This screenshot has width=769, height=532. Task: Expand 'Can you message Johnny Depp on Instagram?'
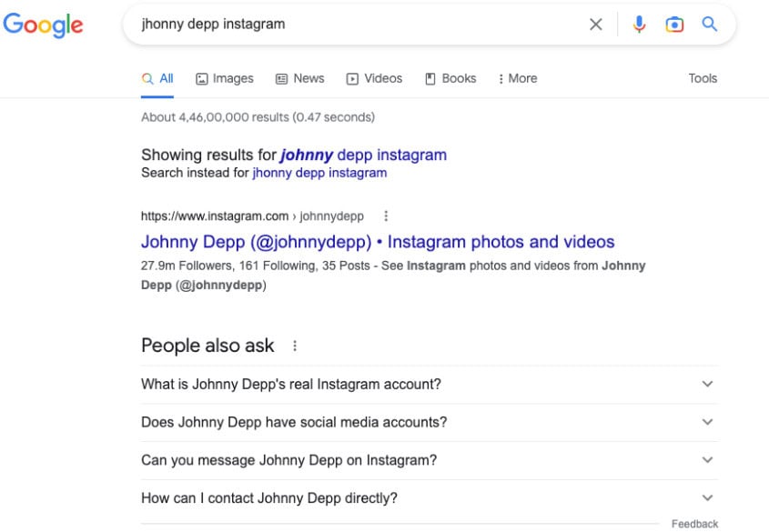[x=430, y=460]
